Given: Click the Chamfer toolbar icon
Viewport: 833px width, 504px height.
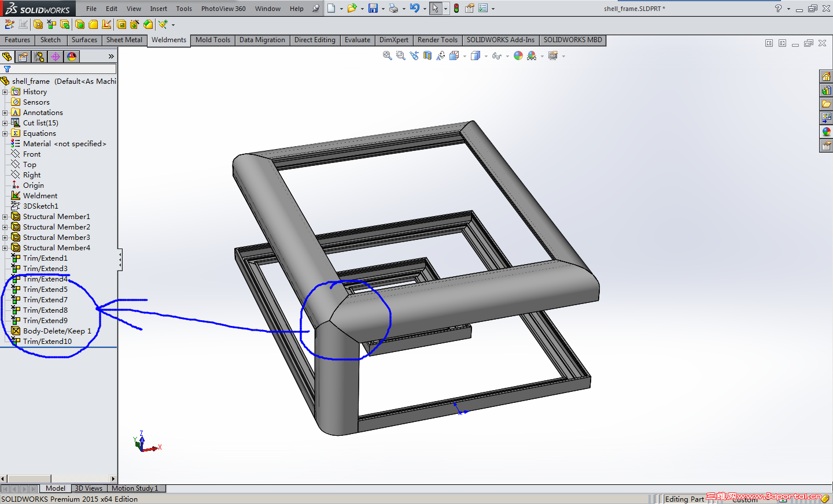Looking at the screenshot, I should (148, 24).
